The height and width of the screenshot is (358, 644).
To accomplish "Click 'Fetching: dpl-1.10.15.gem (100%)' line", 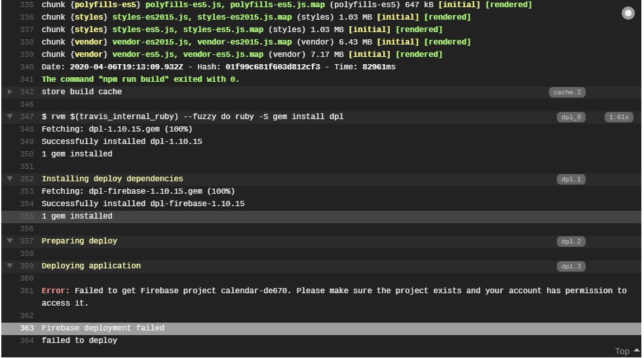I will pos(117,129).
